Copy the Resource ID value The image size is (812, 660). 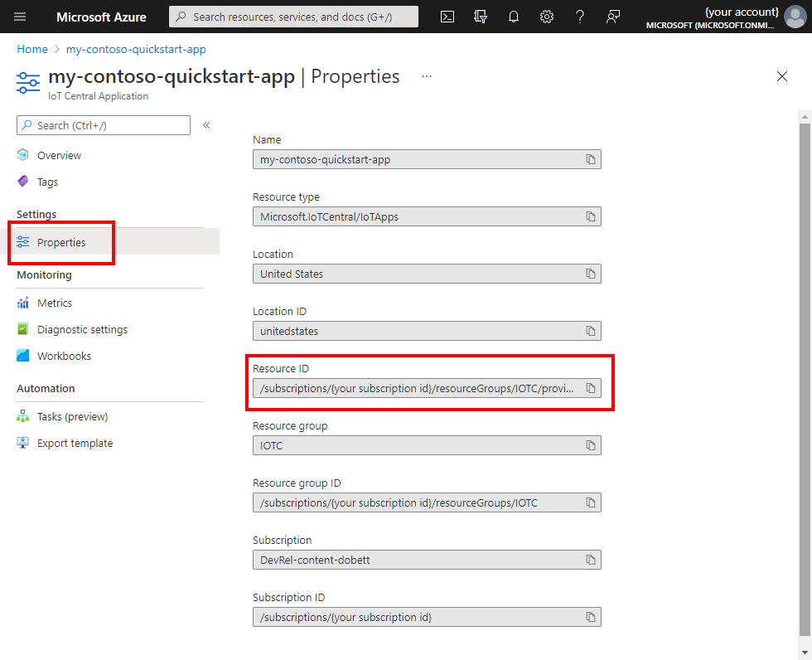[x=591, y=387]
